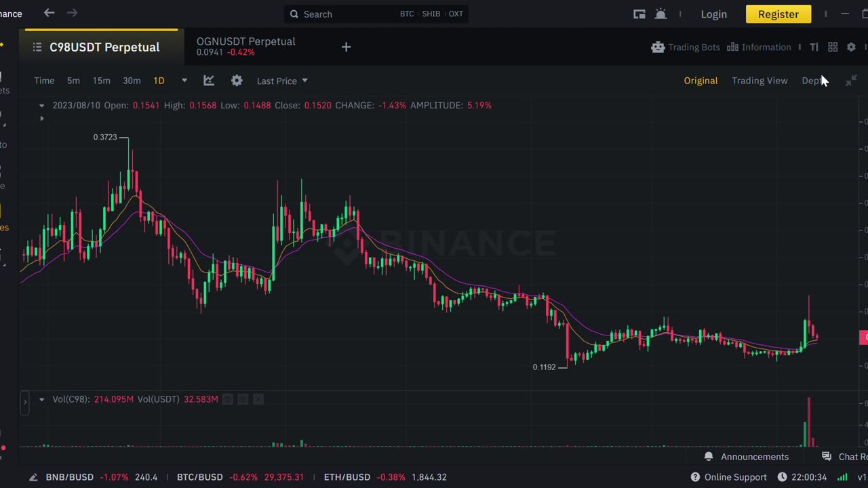Viewport: 868px width, 488px height.
Task: Click the ticker edit pencil icon
Action: click(33, 477)
